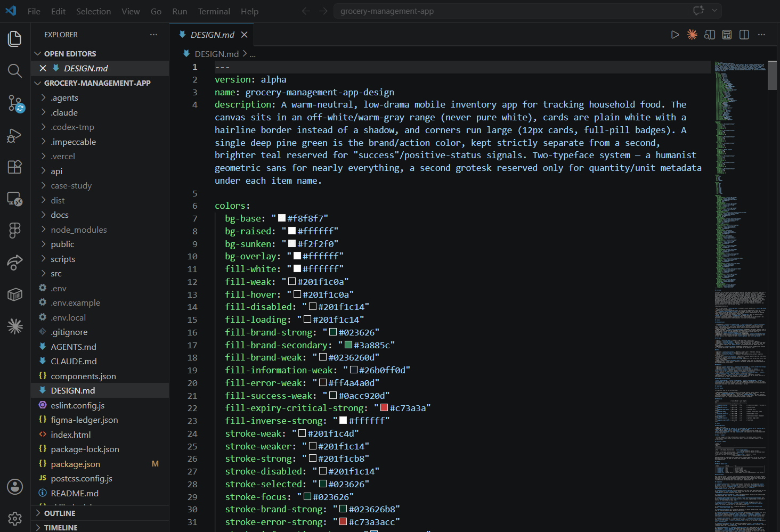Image resolution: width=780 pixels, height=532 pixels.
Task: Open the Selection menu
Action: pos(93,11)
